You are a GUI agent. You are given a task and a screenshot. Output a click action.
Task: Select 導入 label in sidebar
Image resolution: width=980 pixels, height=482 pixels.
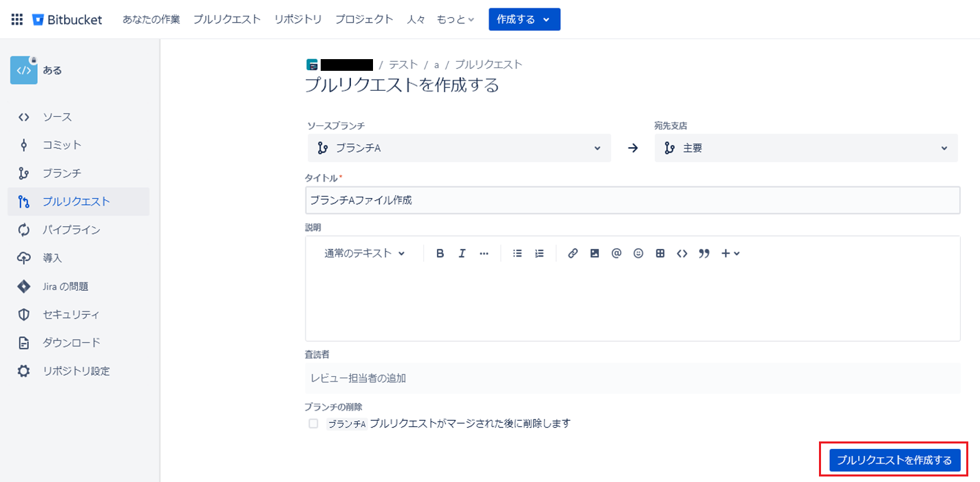click(x=52, y=258)
